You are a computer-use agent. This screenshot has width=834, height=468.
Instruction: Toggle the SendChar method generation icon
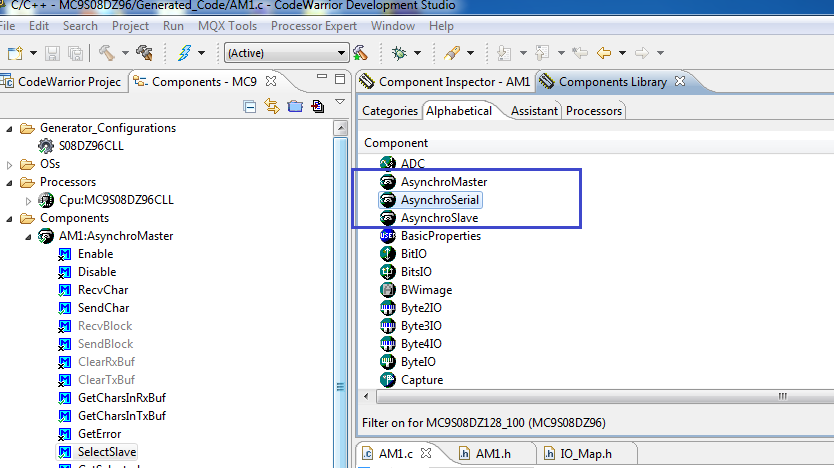[x=64, y=308]
